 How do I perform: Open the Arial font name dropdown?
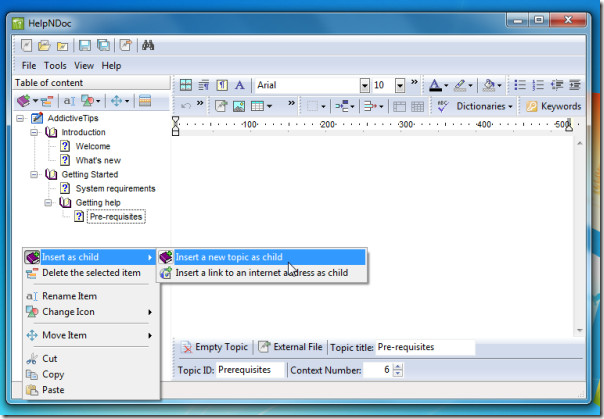pos(364,85)
